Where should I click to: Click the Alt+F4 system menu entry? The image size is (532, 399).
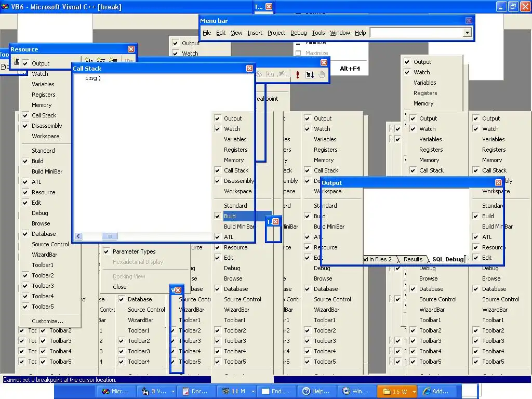pos(350,69)
